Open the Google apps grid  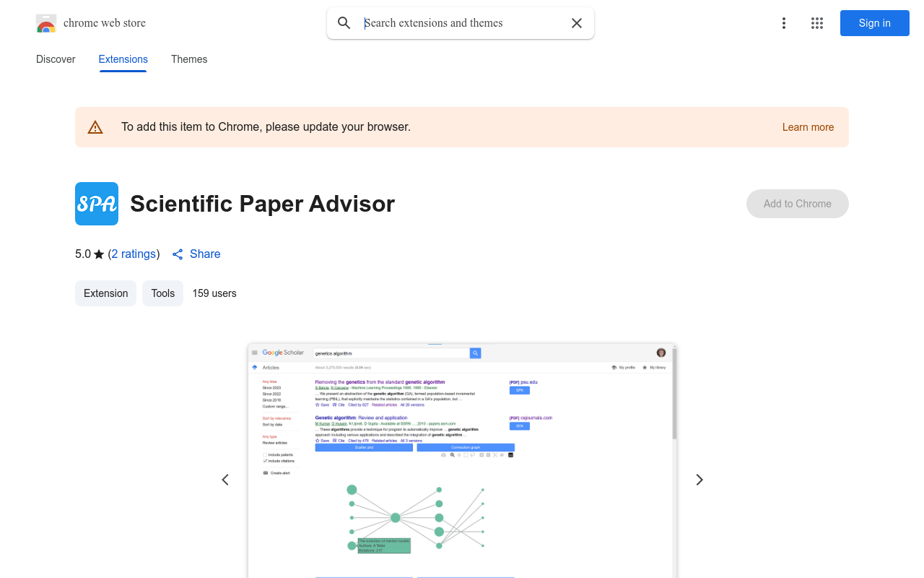817,23
